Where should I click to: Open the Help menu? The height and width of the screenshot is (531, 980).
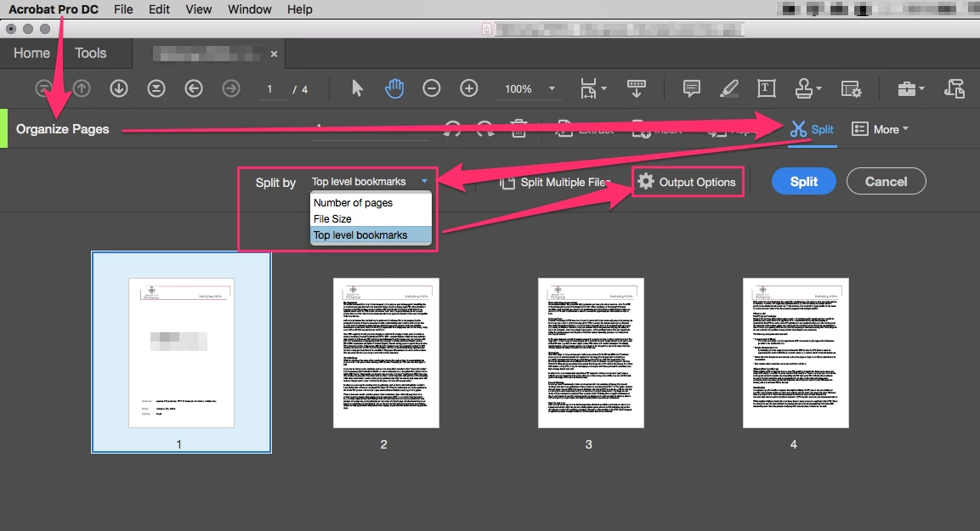[x=300, y=9]
